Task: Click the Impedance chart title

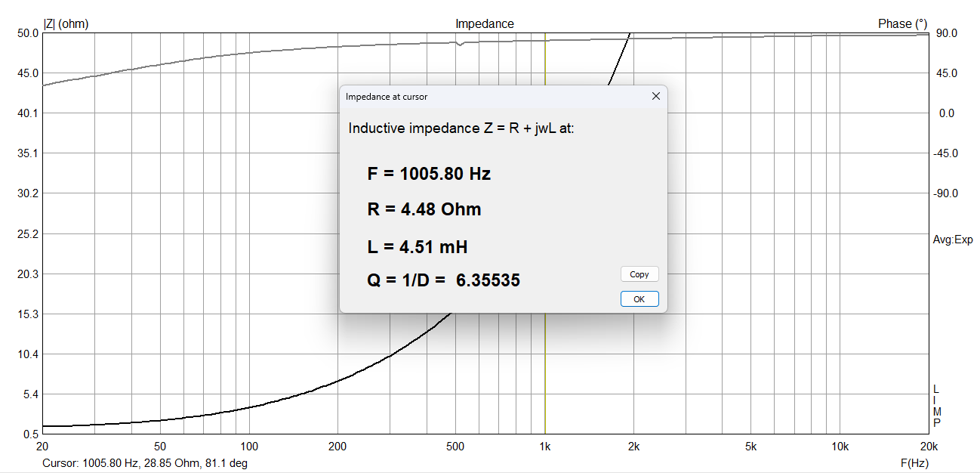Action: [485, 24]
